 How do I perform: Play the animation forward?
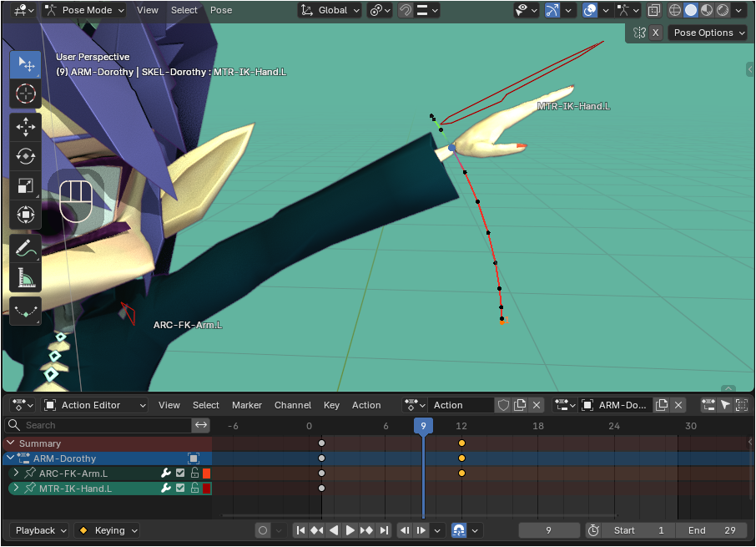tap(350, 530)
